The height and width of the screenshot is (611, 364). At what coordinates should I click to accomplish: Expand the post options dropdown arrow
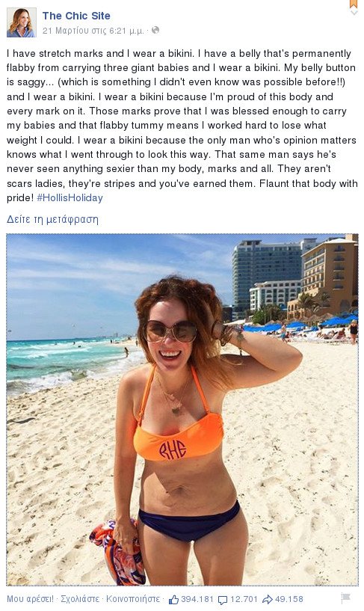pyautogui.click(x=354, y=13)
